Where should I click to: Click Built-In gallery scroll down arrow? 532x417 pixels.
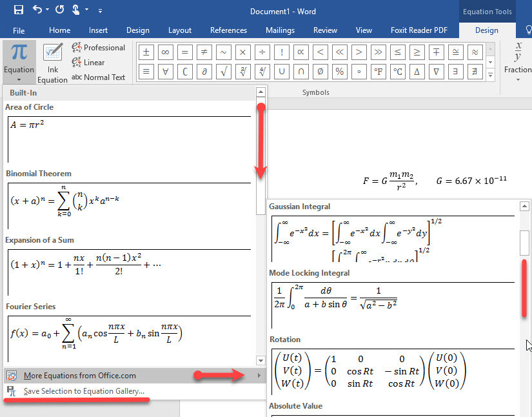pyautogui.click(x=261, y=360)
